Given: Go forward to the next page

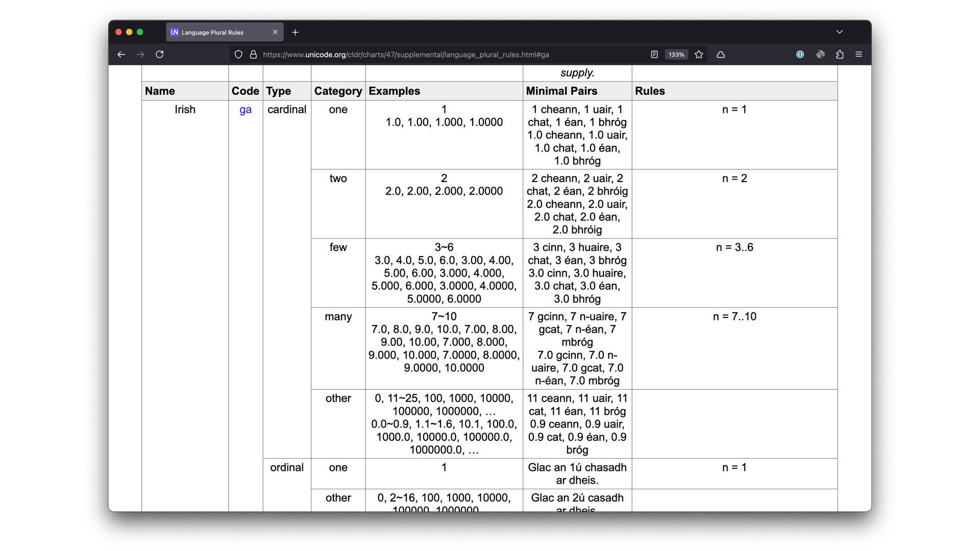Looking at the screenshot, I should pyautogui.click(x=140, y=55).
